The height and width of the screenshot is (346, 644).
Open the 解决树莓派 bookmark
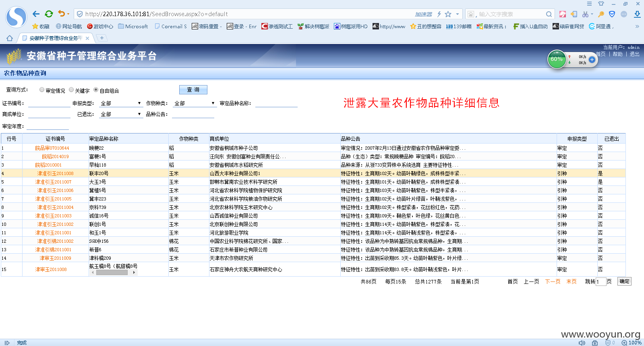[x=313, y=26]
